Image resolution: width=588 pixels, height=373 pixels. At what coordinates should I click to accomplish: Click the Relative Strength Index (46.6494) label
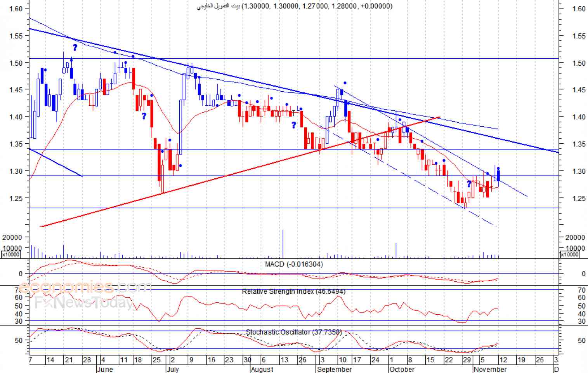click(293, 291)
